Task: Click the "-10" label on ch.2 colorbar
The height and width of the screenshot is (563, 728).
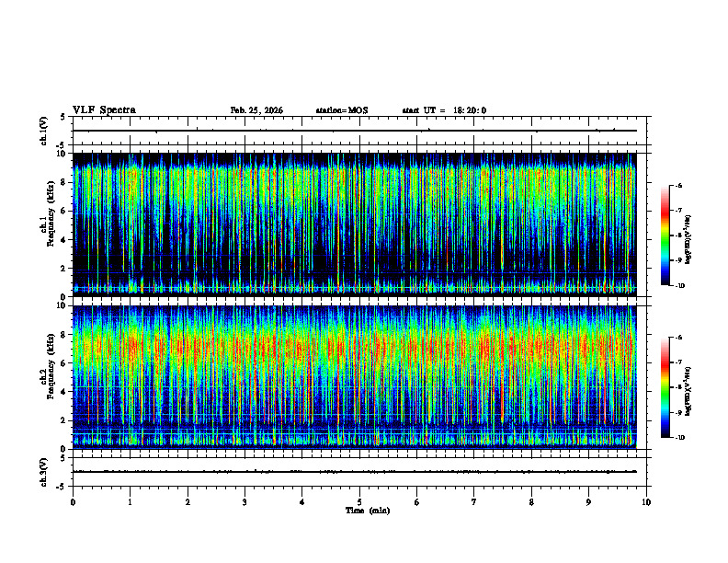Action: pyautogui.click(x=680, y=438)
